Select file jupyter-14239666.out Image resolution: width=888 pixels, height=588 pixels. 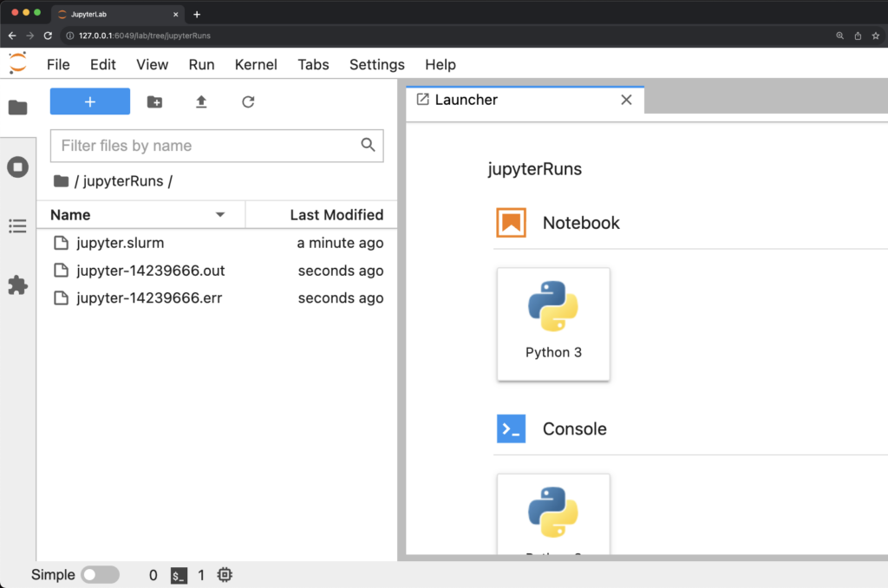click(x=218, y=271)
